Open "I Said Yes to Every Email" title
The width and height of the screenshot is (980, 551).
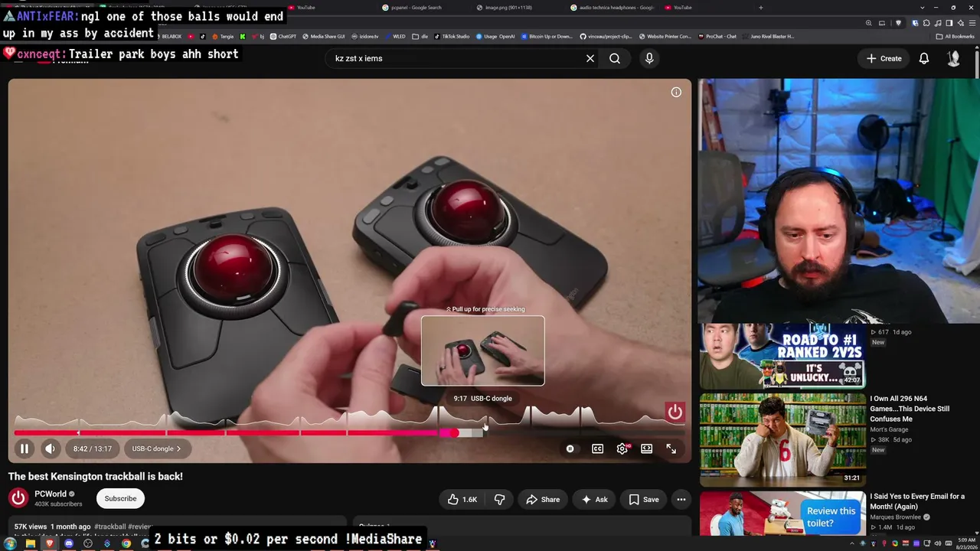point(917,501)
